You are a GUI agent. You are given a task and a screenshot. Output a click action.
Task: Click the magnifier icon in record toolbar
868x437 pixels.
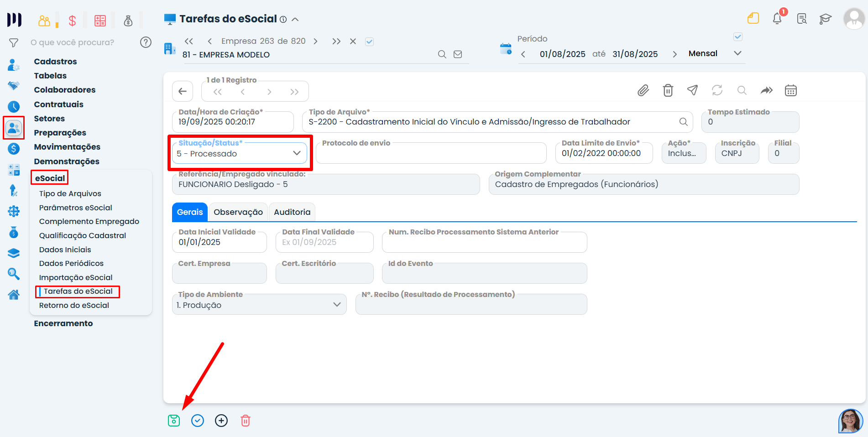pos(742,90)
